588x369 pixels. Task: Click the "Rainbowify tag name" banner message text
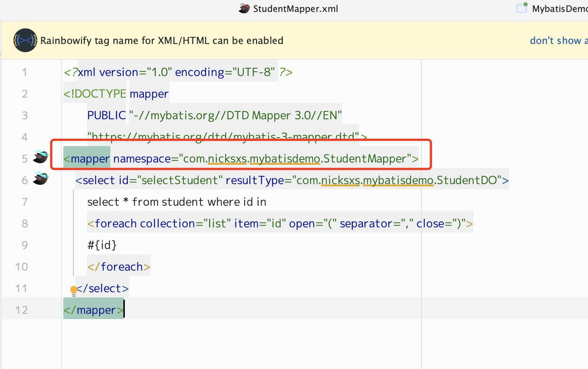(162, 41)
